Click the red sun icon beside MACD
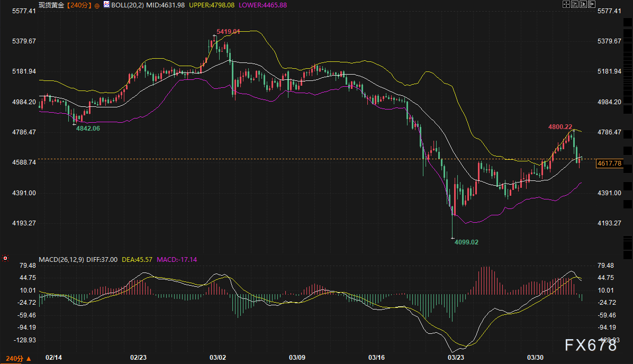This screenshot has width=633, height=364. [5, 259]
